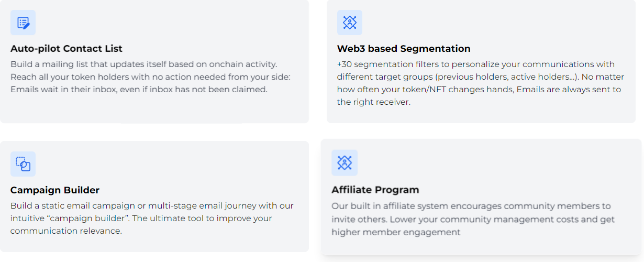Open the Affiliate Program heading
Viewport: 644px width, 262px height.
point(375,190)
